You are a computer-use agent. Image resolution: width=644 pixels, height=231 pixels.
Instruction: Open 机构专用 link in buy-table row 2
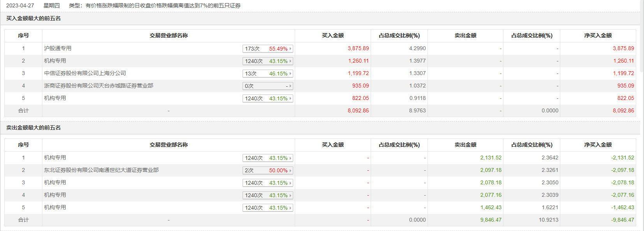pyautogui.click(x=55, y=61)
